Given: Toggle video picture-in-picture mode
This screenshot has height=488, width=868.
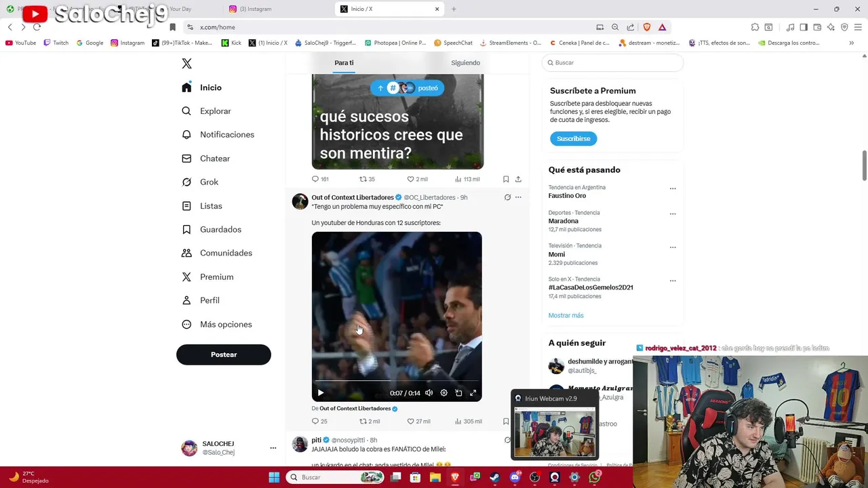Looking at the screenshot, I should coord(458,392).
